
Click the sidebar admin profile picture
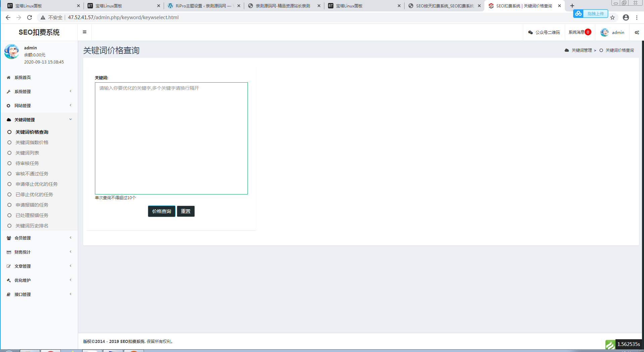click(x=11, y=52)
